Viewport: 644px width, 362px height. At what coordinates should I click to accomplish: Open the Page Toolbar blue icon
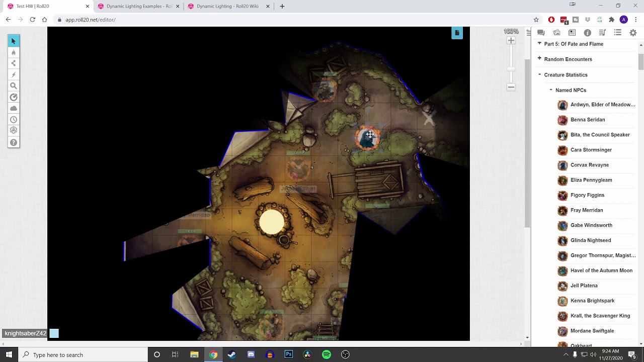pos(457,33)
